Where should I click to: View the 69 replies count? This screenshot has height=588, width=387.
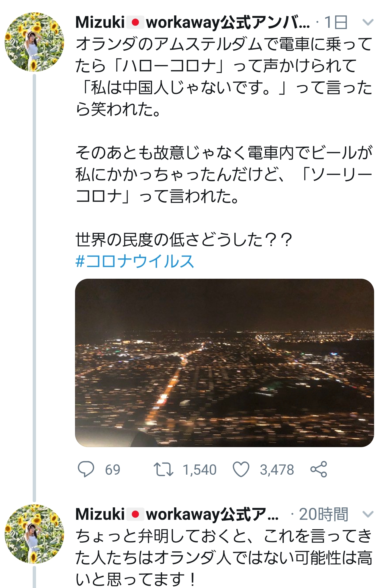(x=112, y=470)
